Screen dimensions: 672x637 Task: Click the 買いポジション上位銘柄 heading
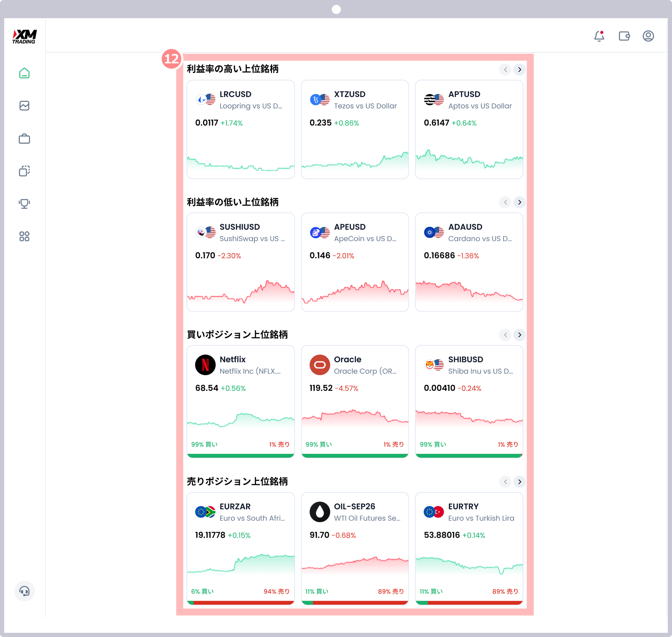[x=237, y=334]
